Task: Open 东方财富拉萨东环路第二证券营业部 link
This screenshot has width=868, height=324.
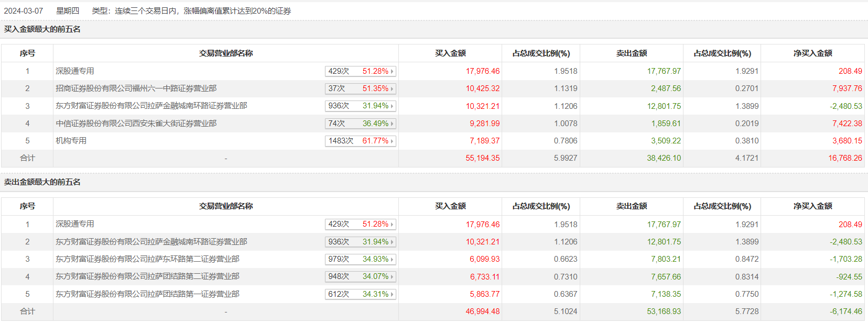Action: click(x=147, y=259)
